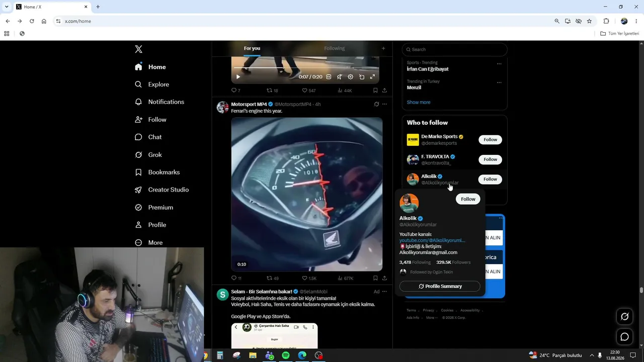Open more options on the Selam ad post
The image size is (644, 362).
coord(384,292)
